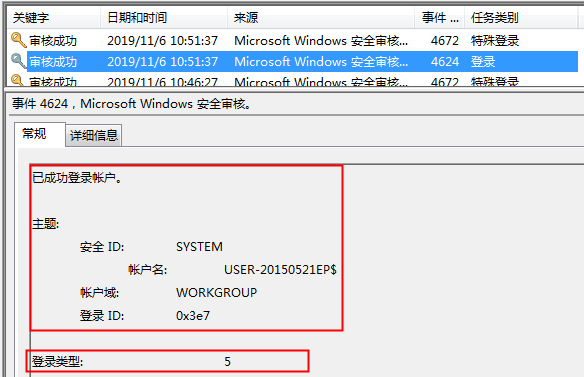Viewport: 584px width, 377px height.
Task: Click the WORKGROUP value
Action: [x=216, y=292]
